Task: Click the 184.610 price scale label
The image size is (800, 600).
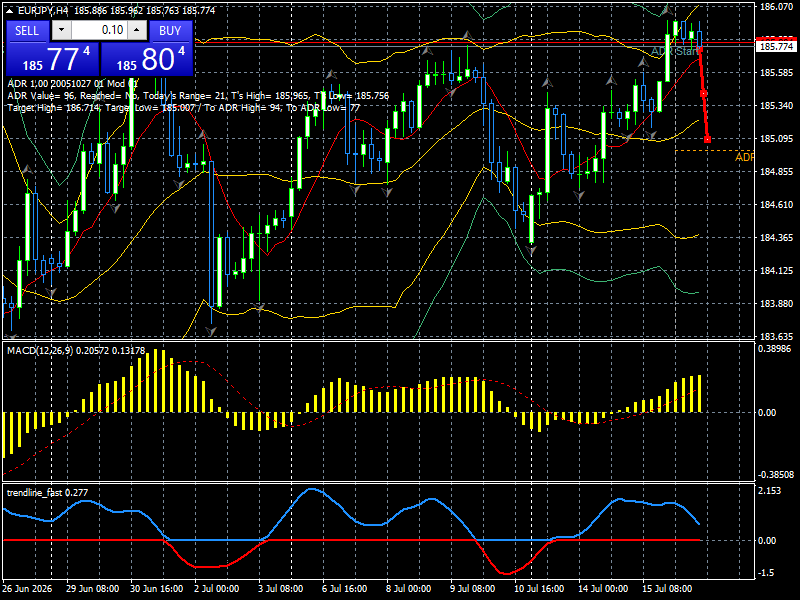Action: click(x=777, y=205)
